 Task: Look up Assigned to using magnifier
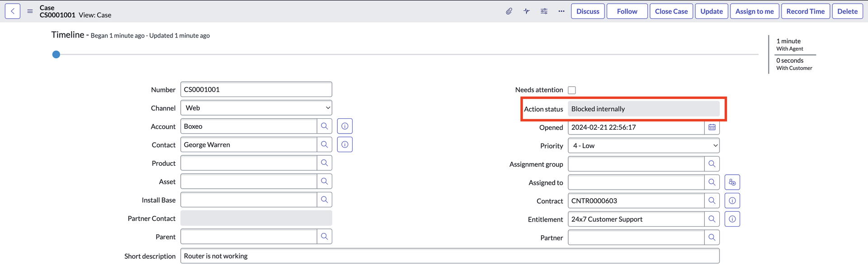(712, 182)
